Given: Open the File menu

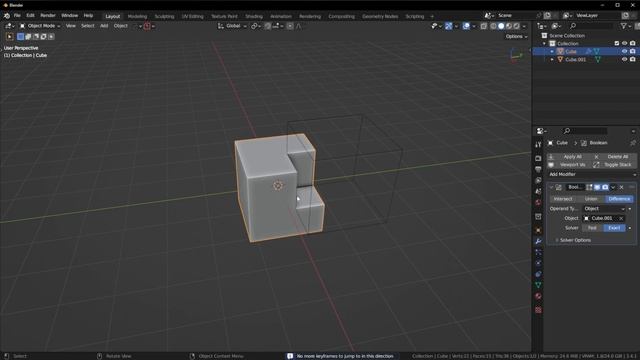Looking at the screenshot, I should [x=17, y=16].
